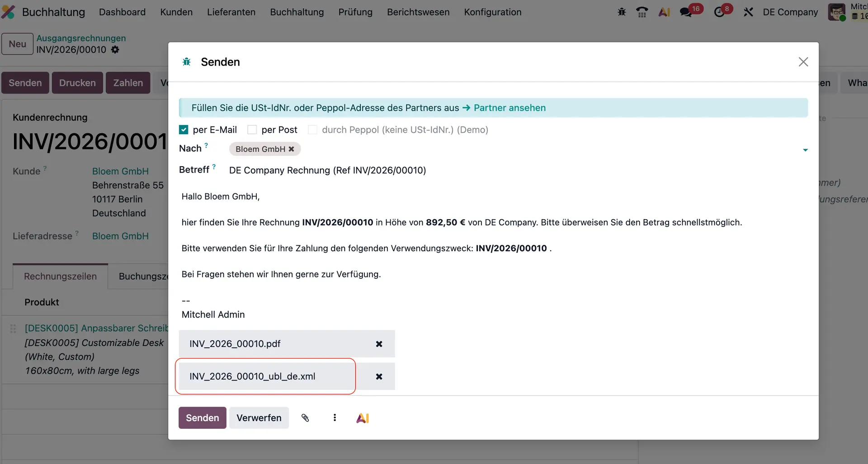Enable the 'durch Peppol' checkbox
The image size is (868, 464).
click(312, 130)
